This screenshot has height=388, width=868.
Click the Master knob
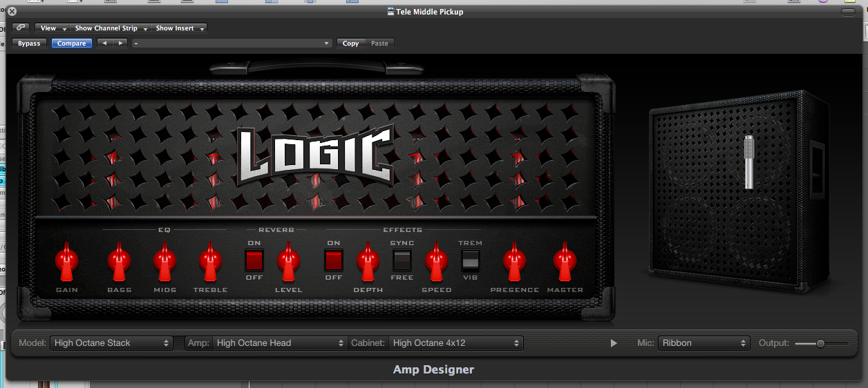coord(565,260)
